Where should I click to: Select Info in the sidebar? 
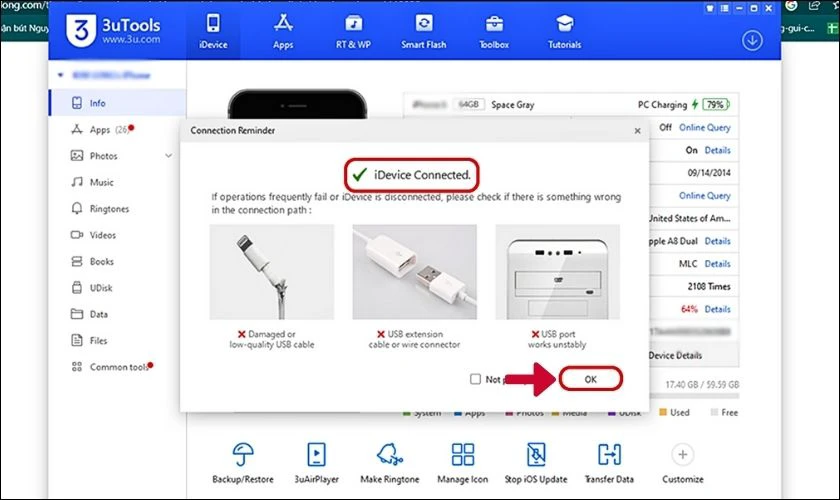point(118,103)
